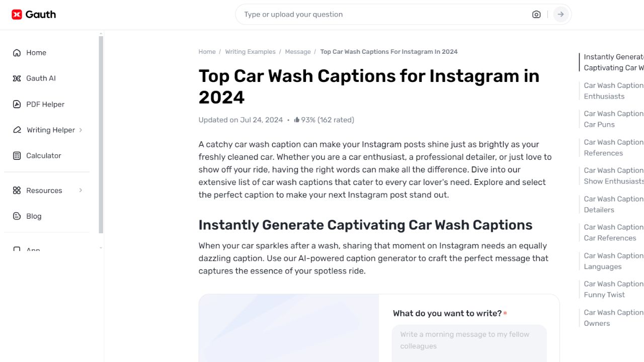Click the Home breadcrumb link
Screen dimensions: 644x362
tap(207, 51)
